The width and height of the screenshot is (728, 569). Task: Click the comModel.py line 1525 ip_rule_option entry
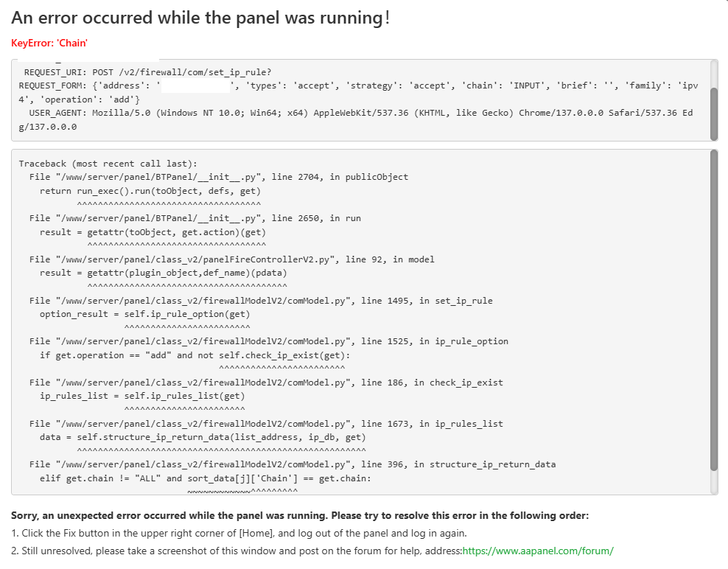pos(268,341)
